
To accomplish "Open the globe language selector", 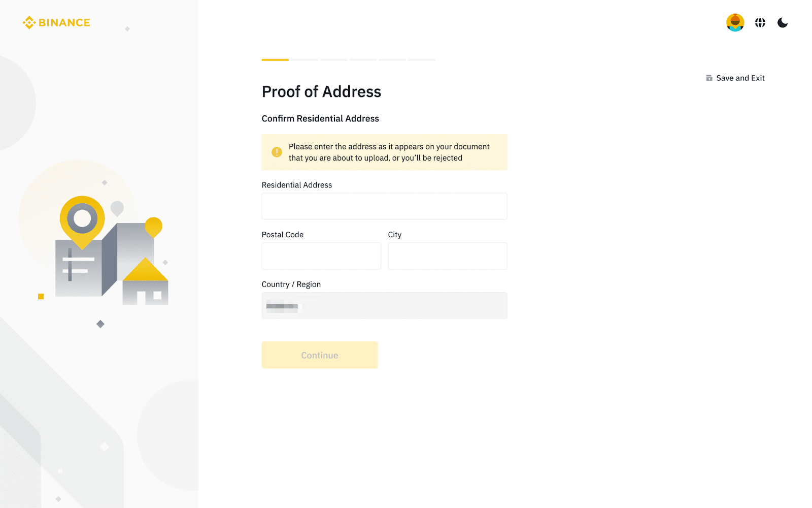I will tap(760, 23).
